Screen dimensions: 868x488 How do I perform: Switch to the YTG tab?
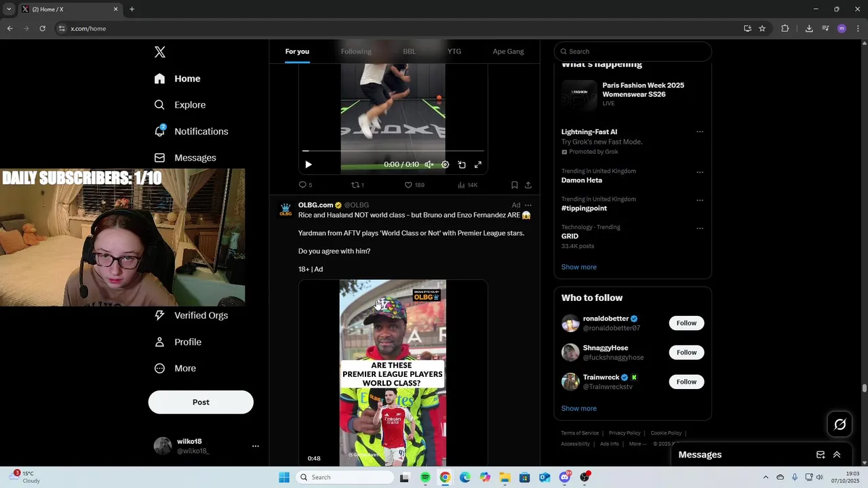[454, 52]
